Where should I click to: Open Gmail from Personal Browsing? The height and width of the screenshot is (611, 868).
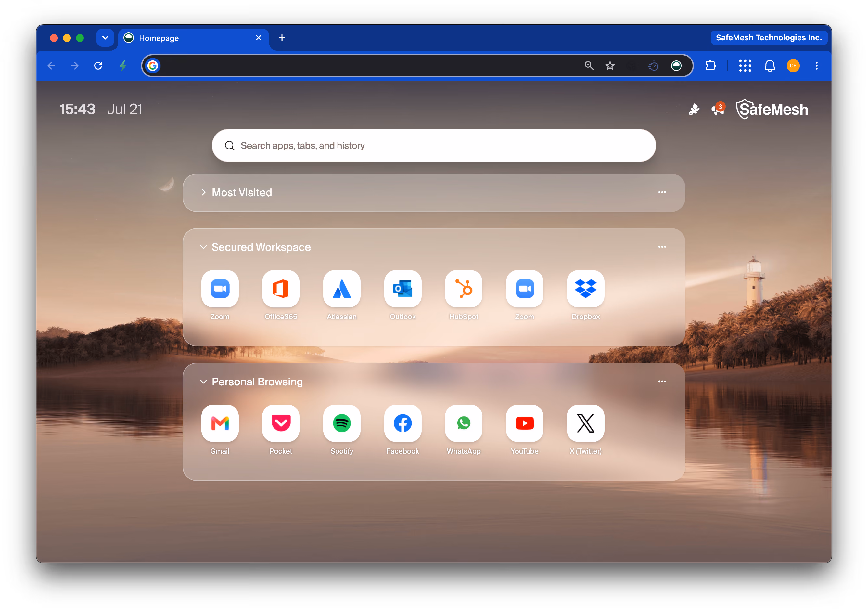220,423
